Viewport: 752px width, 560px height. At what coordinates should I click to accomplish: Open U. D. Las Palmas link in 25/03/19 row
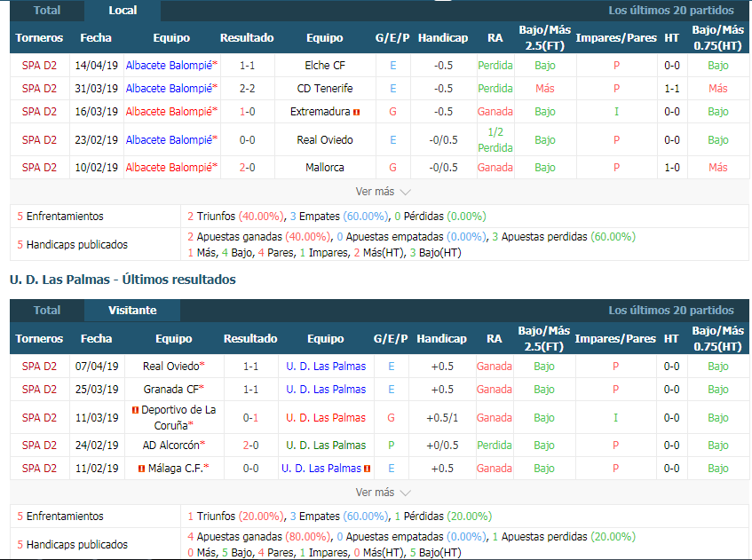pyautogui.click(x=326, y=390)
